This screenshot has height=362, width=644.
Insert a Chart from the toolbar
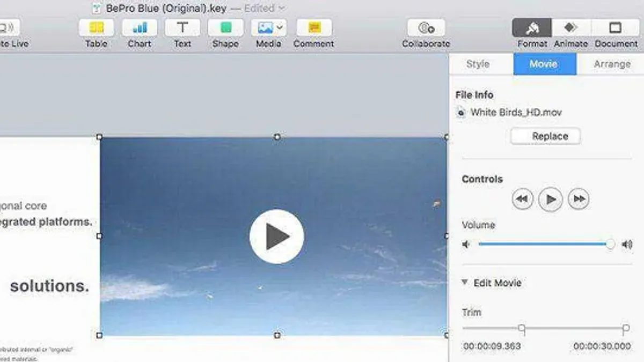[140, 28]
